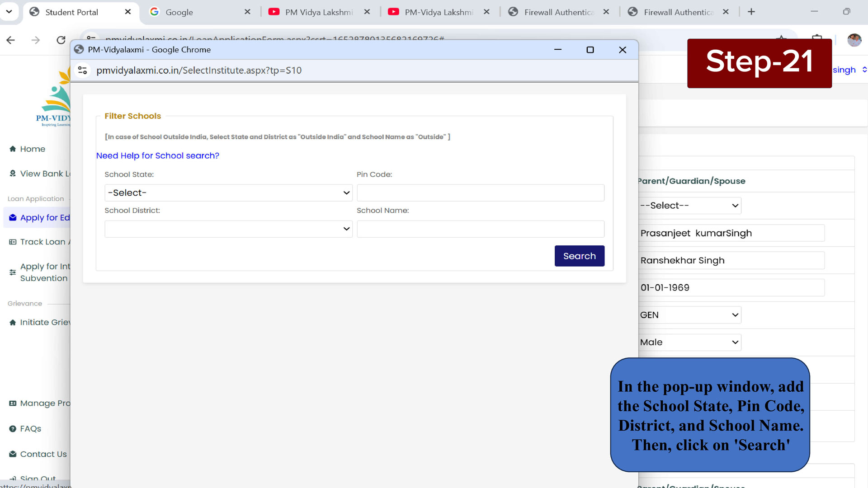
Task: Click the Ranshekhar Singh name field
Action: point(731,260)
